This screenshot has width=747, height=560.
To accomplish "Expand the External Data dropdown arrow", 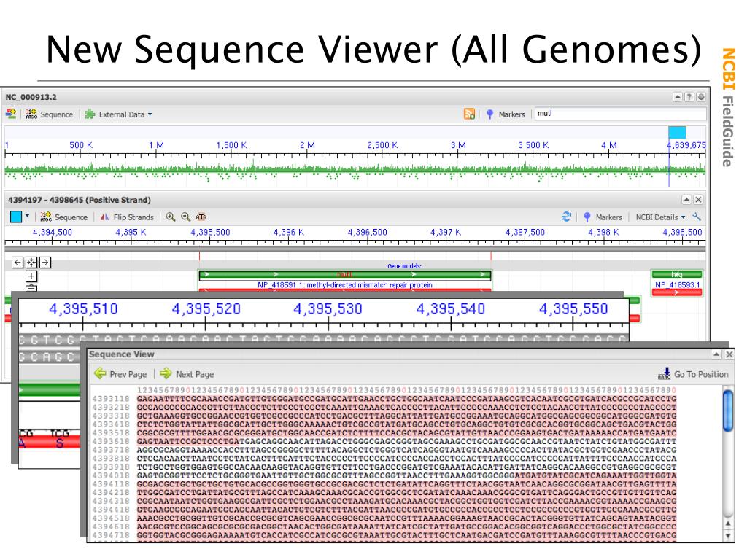I will click(150, 114).
